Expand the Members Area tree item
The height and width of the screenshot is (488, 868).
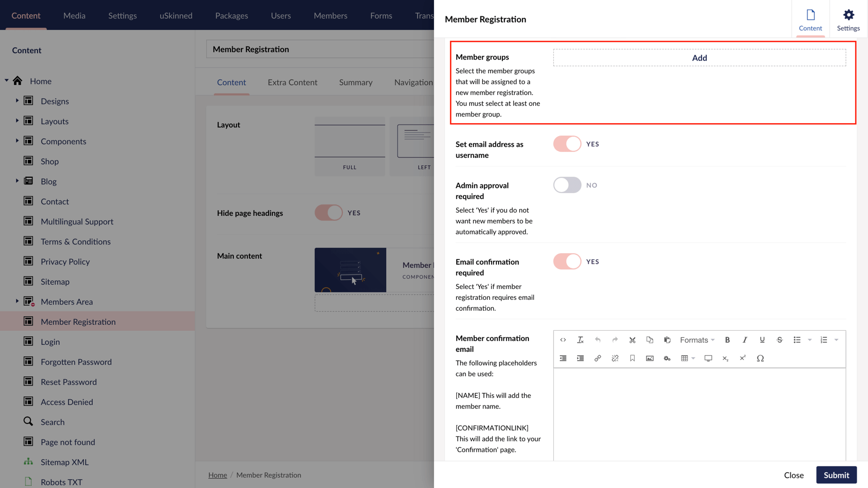(x=16, y=301)
